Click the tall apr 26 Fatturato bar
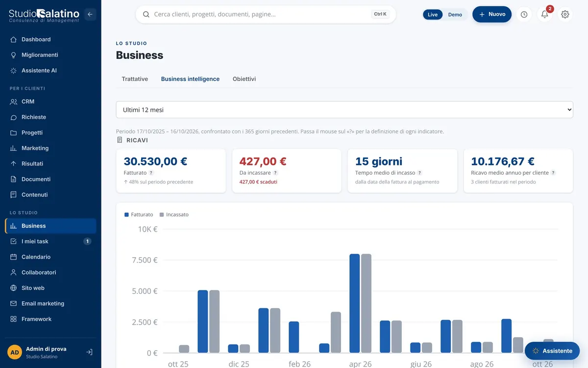The width and height of the screenshot is (588, 368). pos(355,303)
